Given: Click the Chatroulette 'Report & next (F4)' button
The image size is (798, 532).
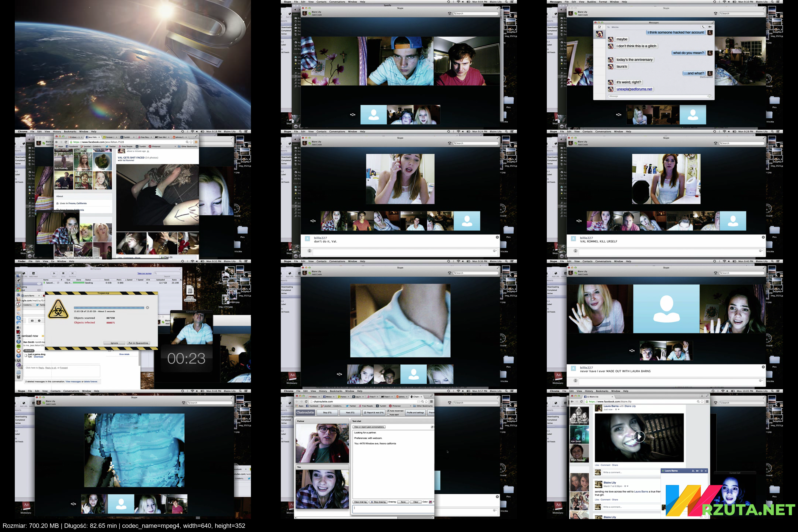Looking at the screenshot, I should tap(374, 413).
